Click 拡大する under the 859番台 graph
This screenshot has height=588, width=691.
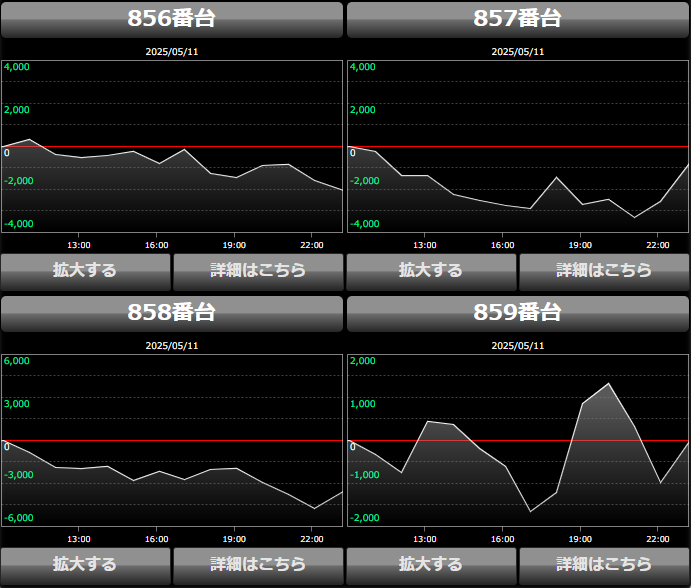pos(431,566)
